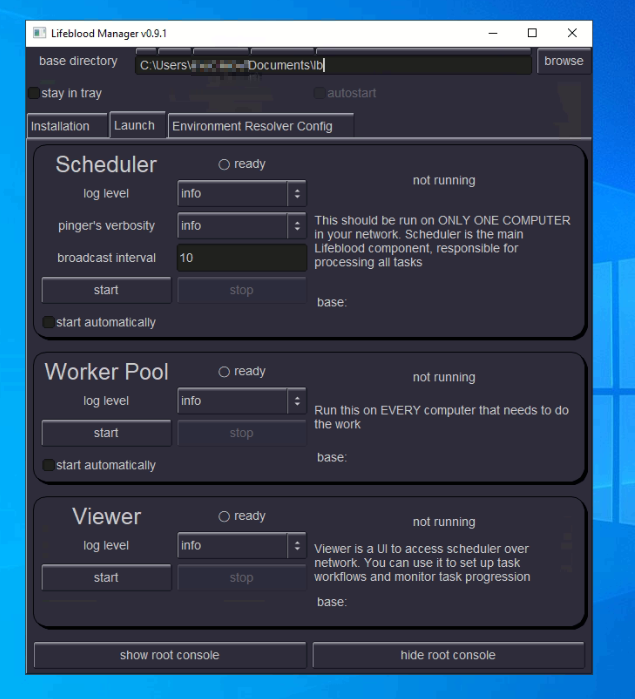
Task: Maximize the Lifeblood Manager window
Action: point(532,33)
